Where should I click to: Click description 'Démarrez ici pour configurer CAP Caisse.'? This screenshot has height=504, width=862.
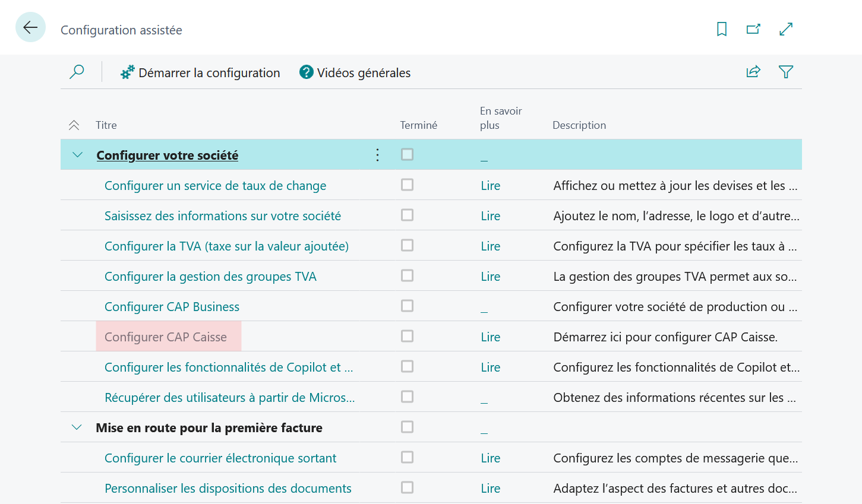(665, 337)
